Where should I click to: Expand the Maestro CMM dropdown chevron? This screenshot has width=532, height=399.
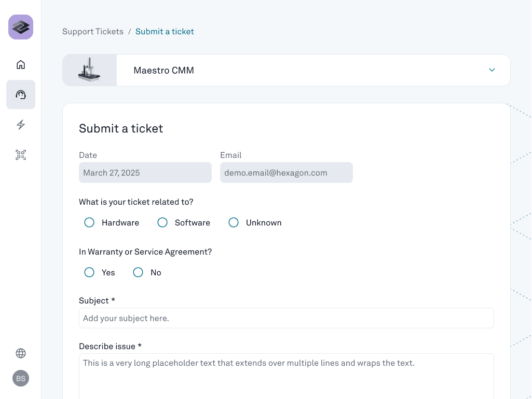(492, 70)
